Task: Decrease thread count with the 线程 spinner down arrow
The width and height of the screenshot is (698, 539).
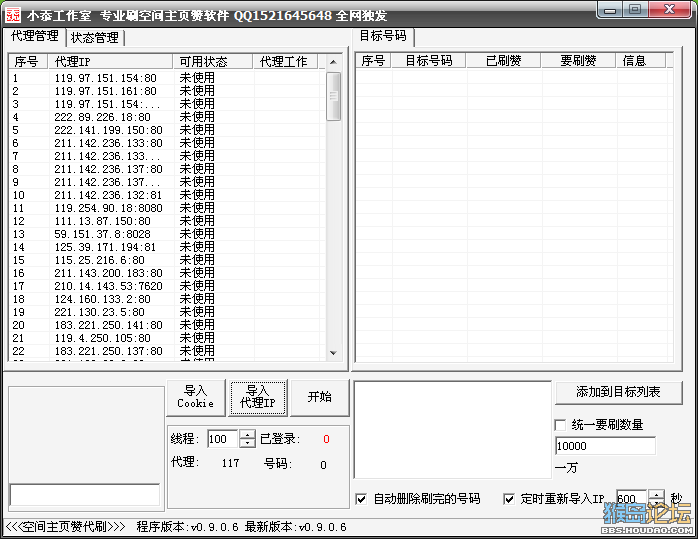Action: click(247, 443)
